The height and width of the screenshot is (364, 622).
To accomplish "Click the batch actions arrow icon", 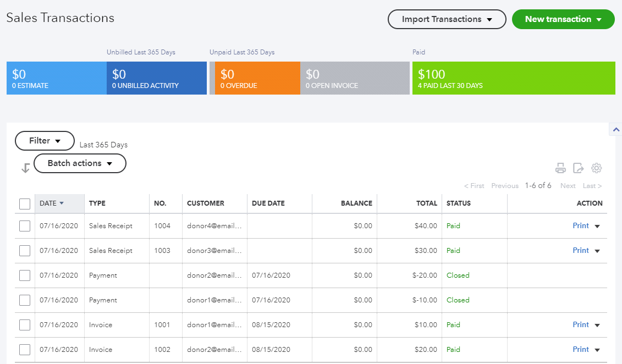I will (25, 168).
